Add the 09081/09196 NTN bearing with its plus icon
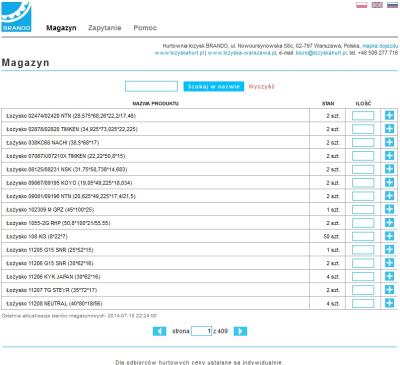 pyautogui.click(x=389, y=196)
